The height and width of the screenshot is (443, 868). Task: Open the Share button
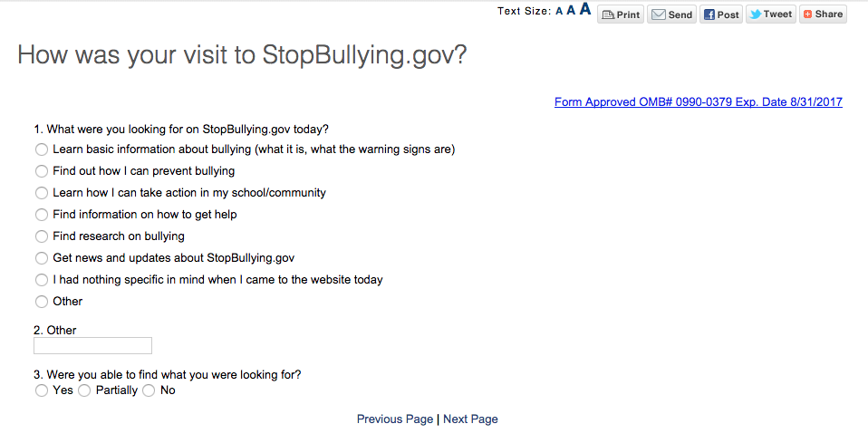822,14
